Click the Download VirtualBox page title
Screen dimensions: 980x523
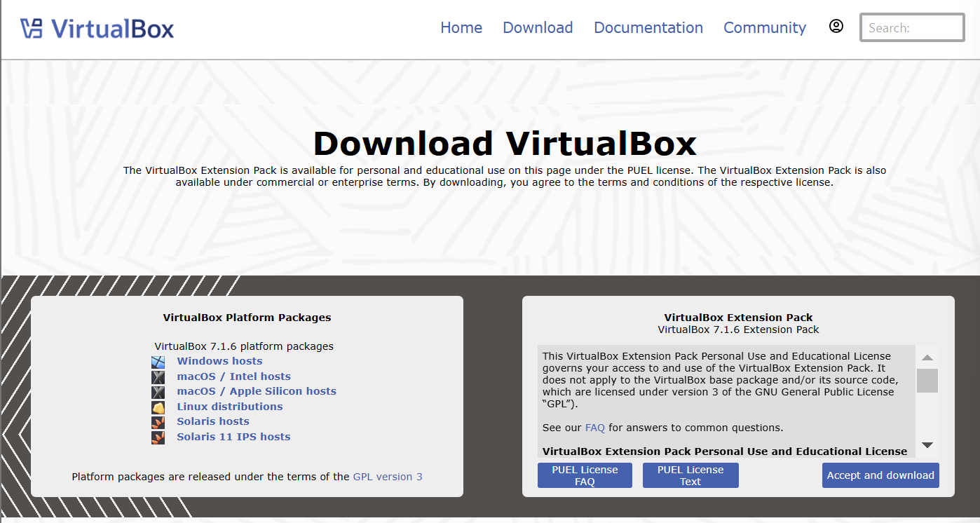point(505,144)
